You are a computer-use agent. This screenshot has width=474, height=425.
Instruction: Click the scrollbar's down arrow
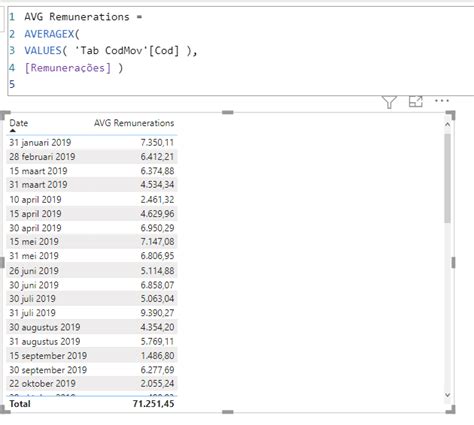click(x=448, y=395)
